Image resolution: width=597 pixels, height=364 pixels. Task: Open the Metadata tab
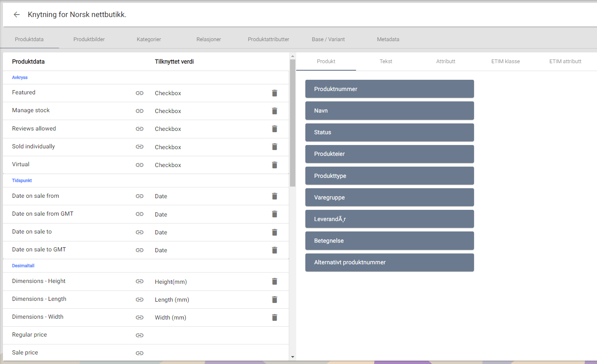tap(388, 39)
